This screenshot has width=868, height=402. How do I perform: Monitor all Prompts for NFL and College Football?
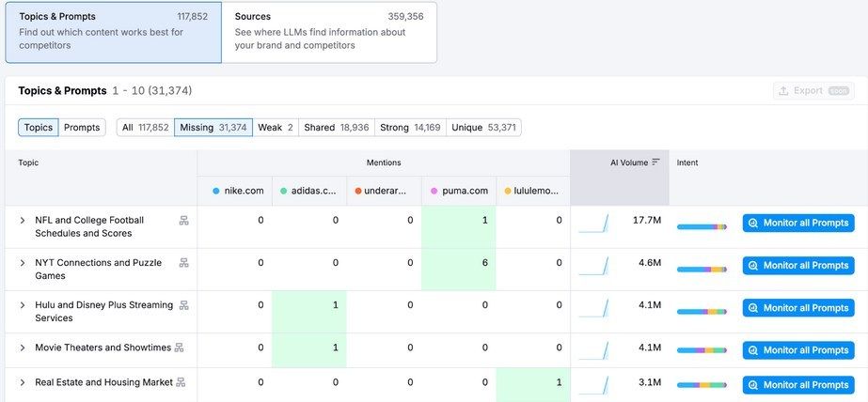[798, 224]
